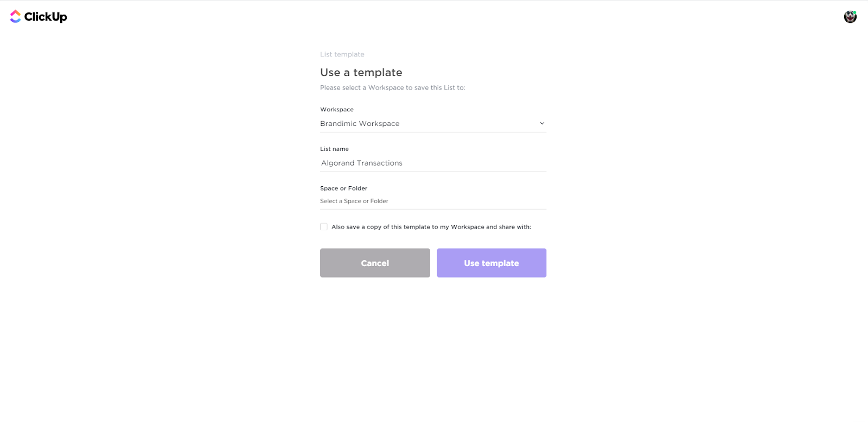The width and height of the screenshot is (868, 422).
Task: Click into the Algorand Transactions name field
Action: point(433,163)
